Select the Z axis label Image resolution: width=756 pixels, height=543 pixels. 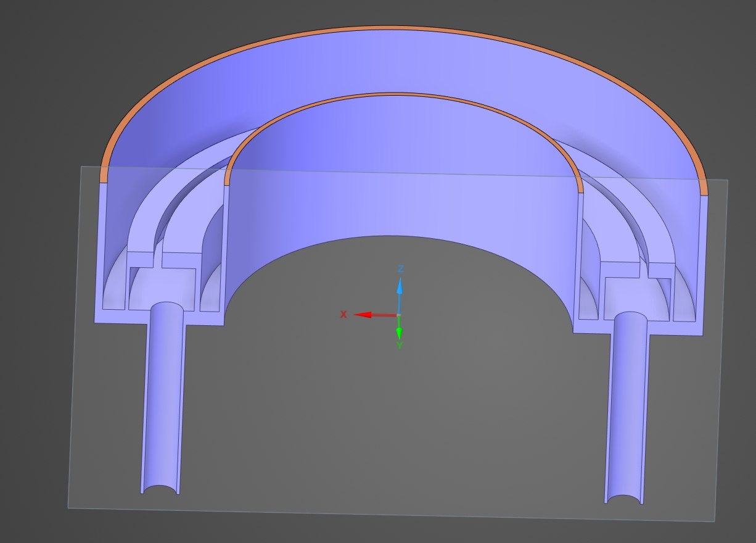coord(401,269)
